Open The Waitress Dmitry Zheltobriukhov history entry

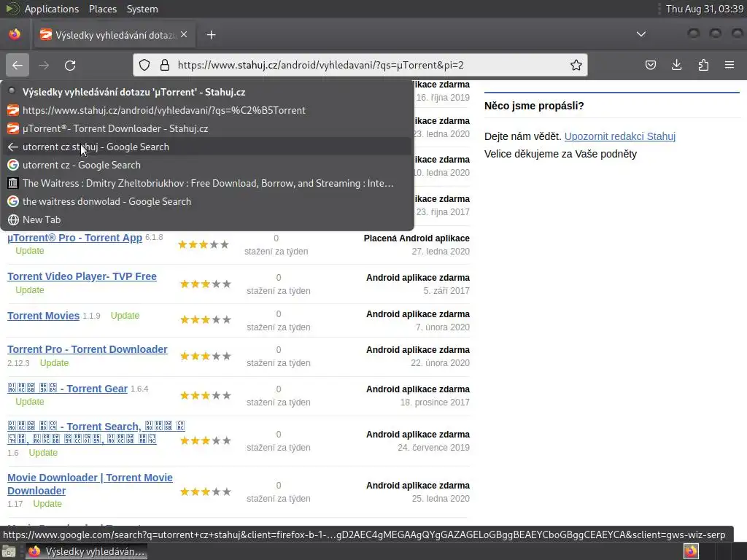pyautogui.click(x=206, y=183)
